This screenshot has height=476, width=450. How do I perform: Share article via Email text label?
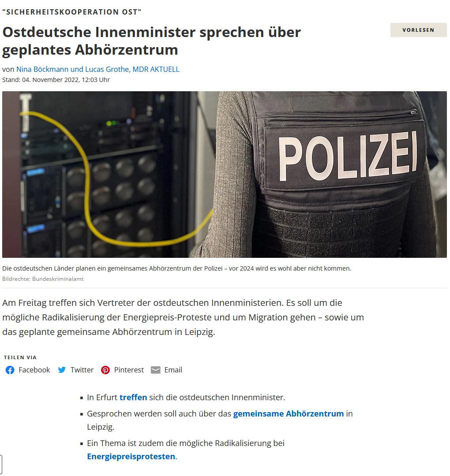pos(173,370)
